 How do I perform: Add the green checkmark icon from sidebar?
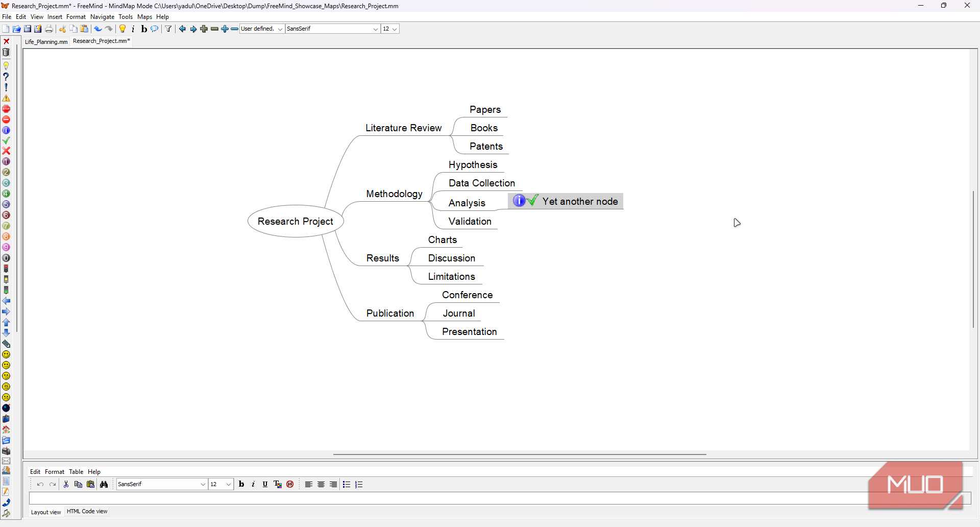point(6,140)
